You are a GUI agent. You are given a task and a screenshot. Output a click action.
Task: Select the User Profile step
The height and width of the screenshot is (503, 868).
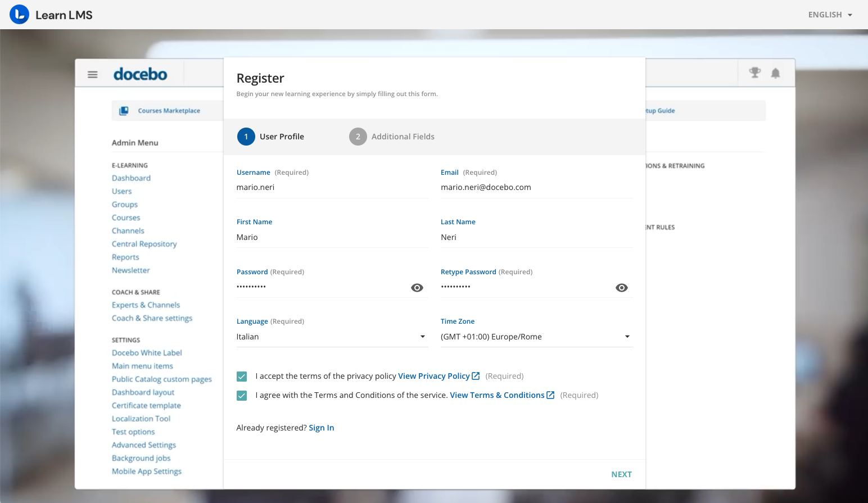pyautogui.click(x=271, y=137)
